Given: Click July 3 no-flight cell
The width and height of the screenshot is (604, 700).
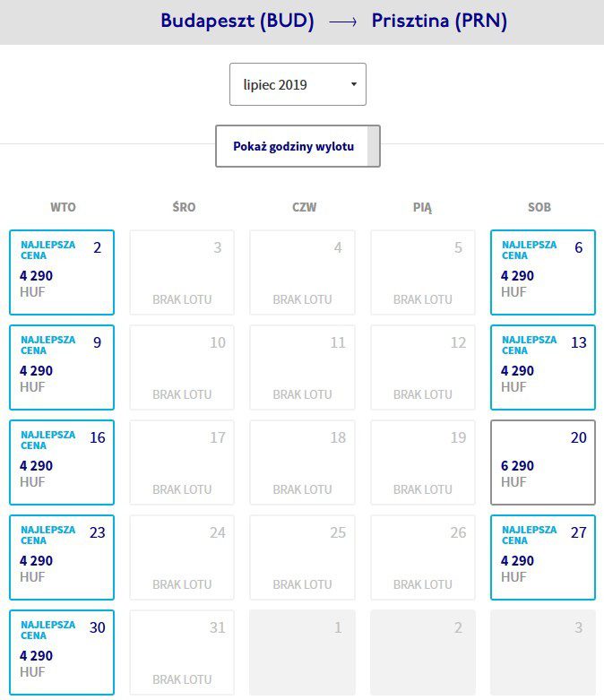Looking at the screenshot, I should pyautogui.click(x=182, y=272).
